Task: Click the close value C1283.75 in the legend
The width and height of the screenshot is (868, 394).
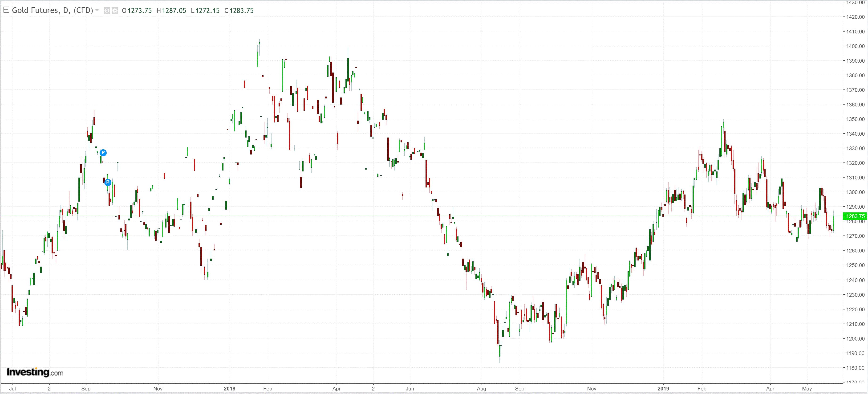Action: point(239,11)
